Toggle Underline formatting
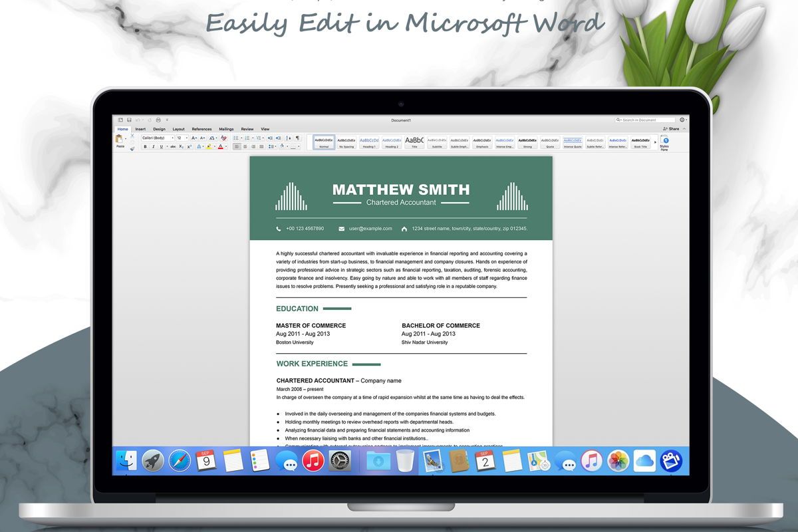The height and width of the screenshot is (532, 798). [x=161, y=146]
